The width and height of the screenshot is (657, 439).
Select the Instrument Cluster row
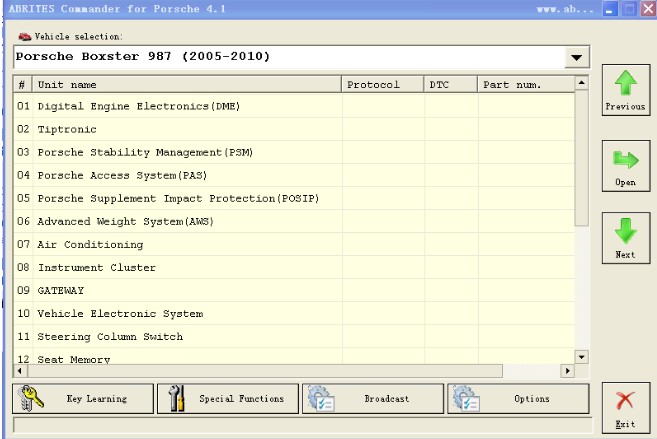(294, 267)
